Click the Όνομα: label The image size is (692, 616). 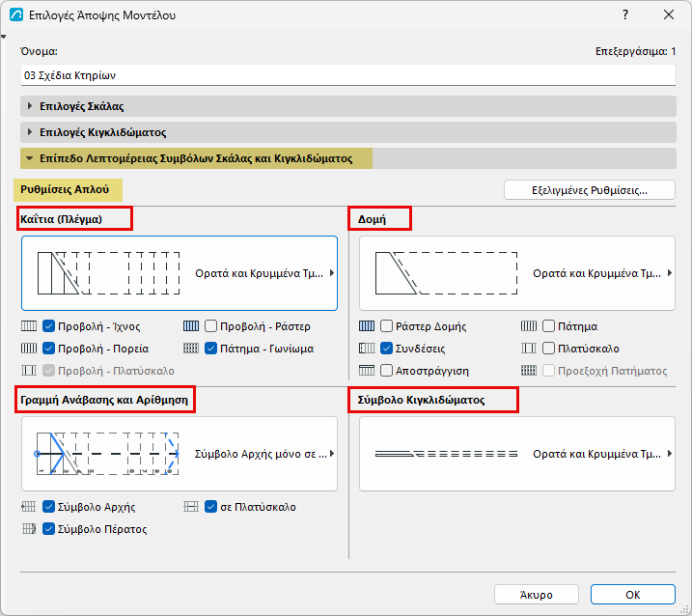pyautogui.click(x=39, y=51)
